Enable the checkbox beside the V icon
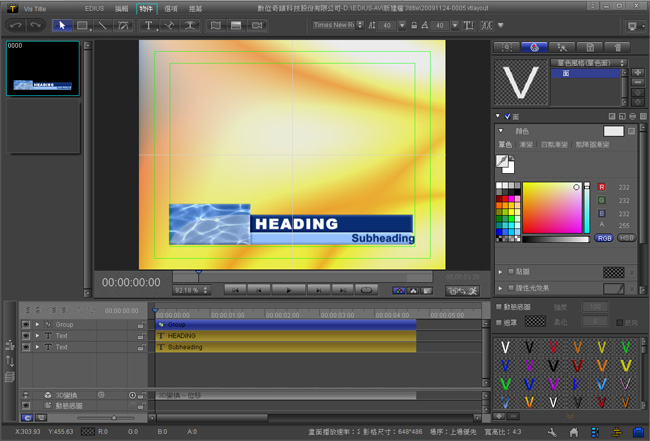This screenshot has width=650, height=441. coord(506,116)
